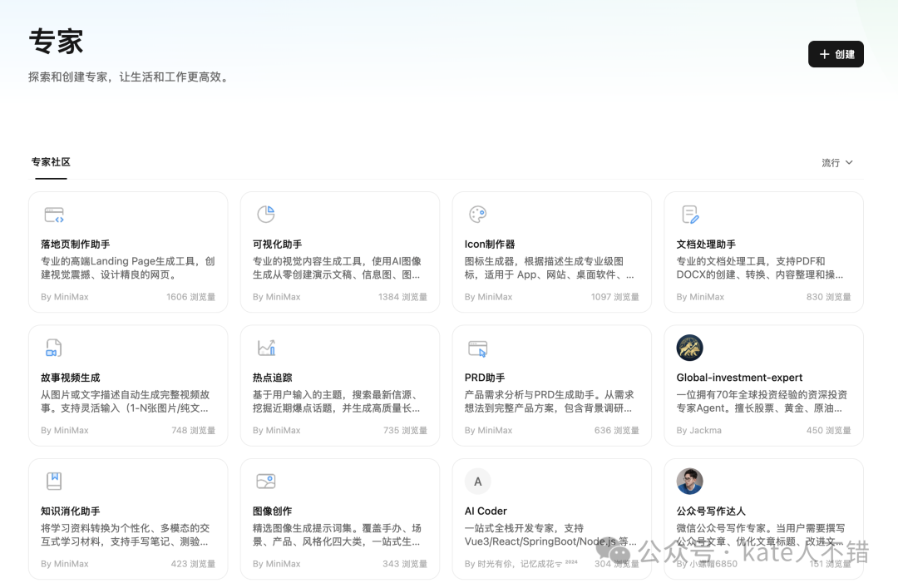Image resolution: width=898 pixels, height=588 pixels.
Task: Select the 落地页制作助手 browser-code icon
Action: (53, 214)
